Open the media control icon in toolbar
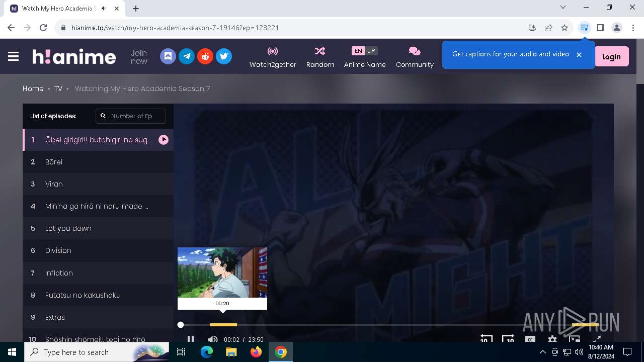 coord(584,28)
